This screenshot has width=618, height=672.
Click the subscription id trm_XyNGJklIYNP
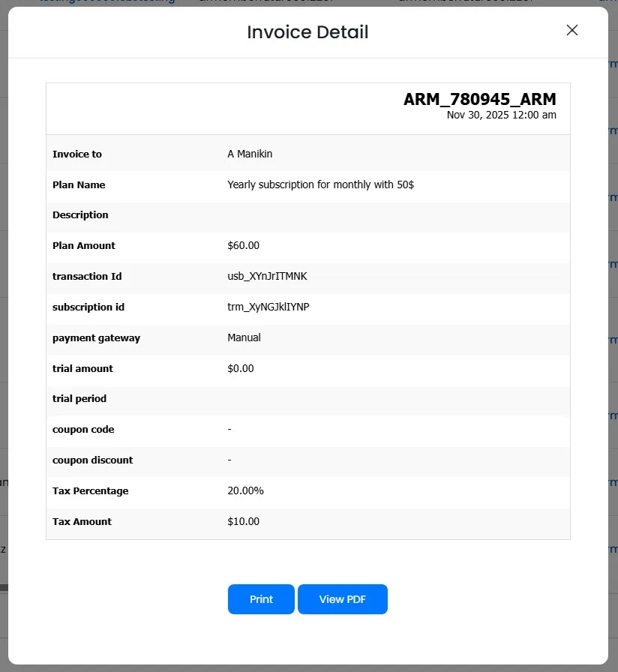coord(268,307)
